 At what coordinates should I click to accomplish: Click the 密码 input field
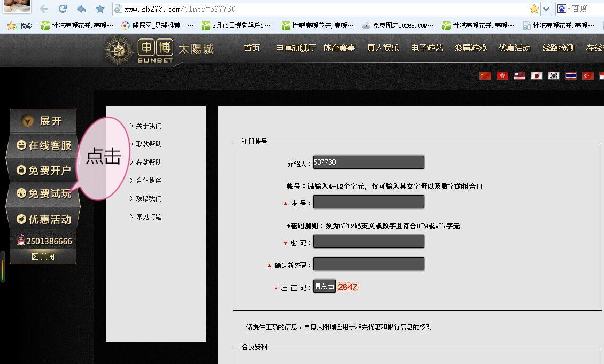coord(369,242)
